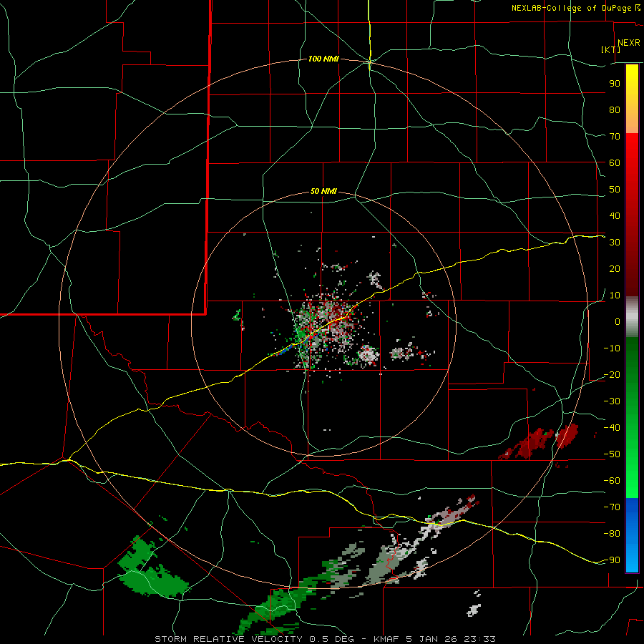This screenshot has height=644, width=644.
Task: Click the KMAF radar site identifier
Action: click(388, 639)
